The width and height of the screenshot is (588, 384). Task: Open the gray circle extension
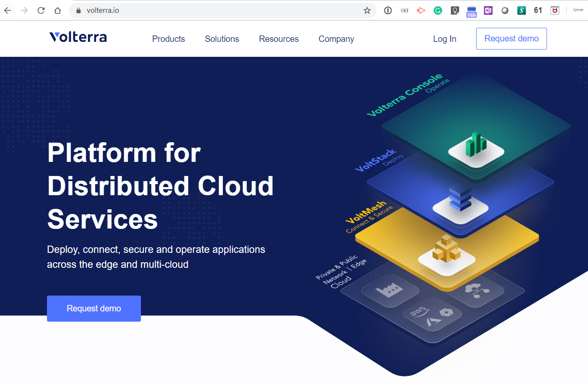coord(505,10)
